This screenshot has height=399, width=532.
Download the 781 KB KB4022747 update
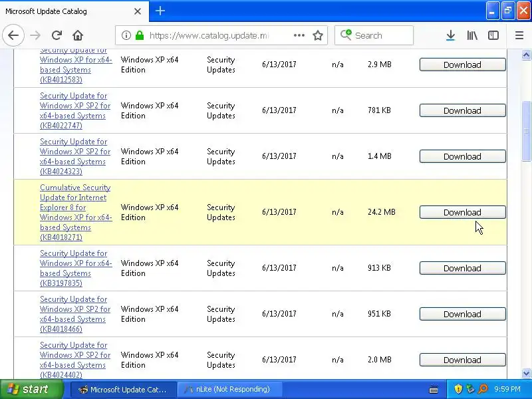(462, 110)
